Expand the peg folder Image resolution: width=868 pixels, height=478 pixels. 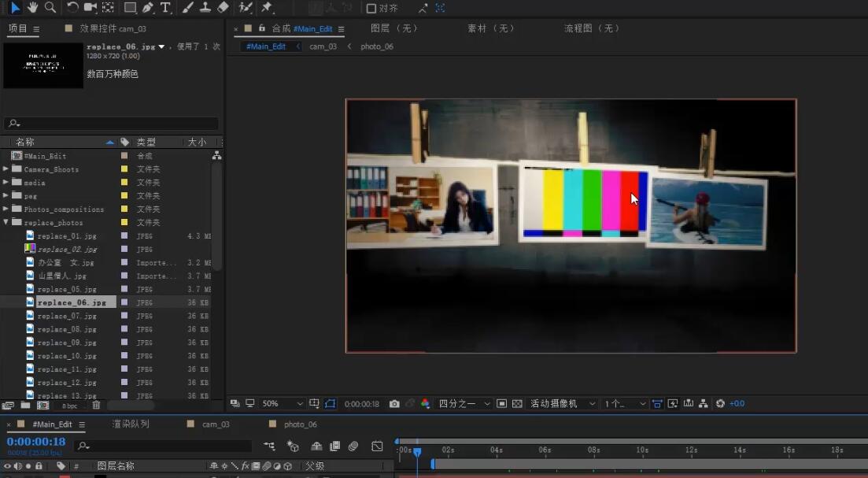6,195
